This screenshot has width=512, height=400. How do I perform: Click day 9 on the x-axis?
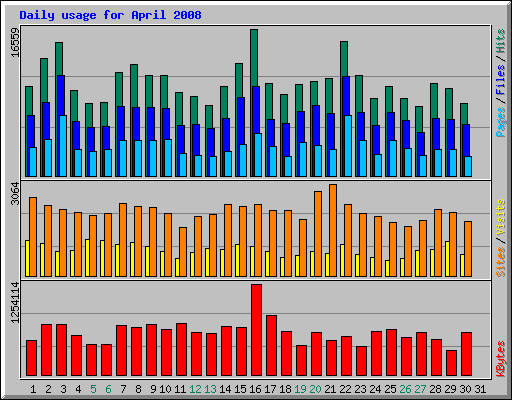pos(153,389)
